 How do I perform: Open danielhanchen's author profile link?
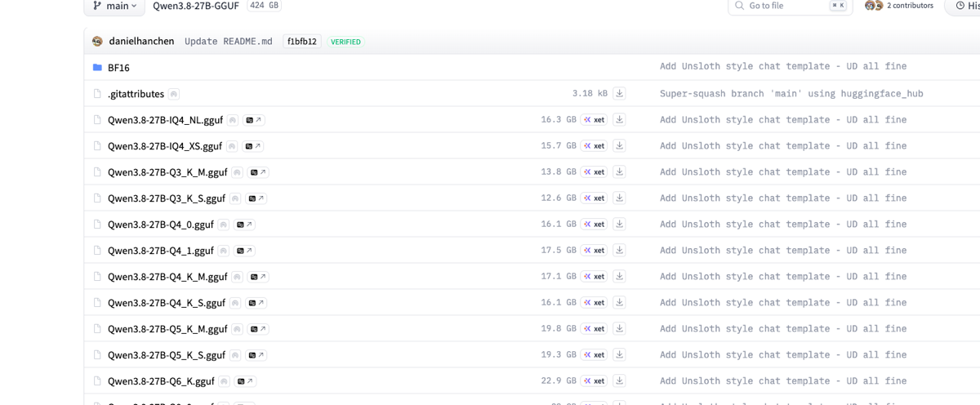(x=141, y=41)
